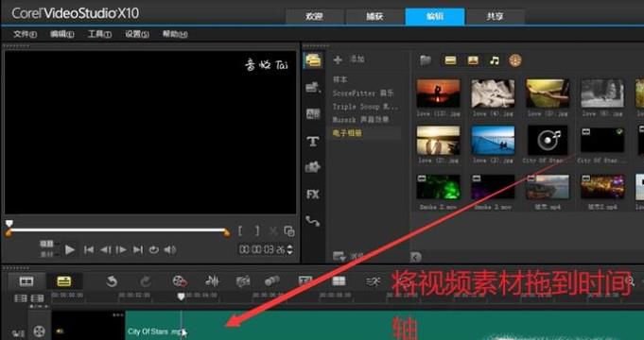The height and width of the screenshot is (340, 644).
Task: Select the Smoke 2.mov green smoke thumbnail
Action: [x=438, y=187]
